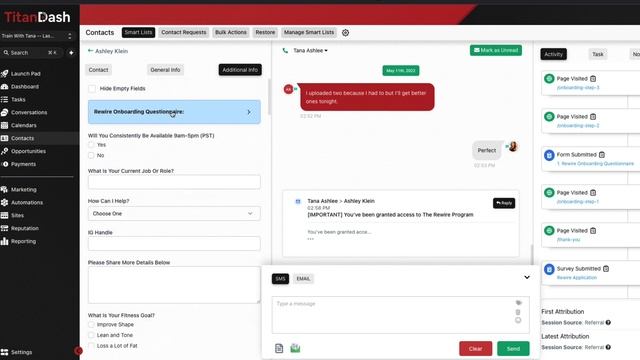Screen dimensions: 640x360
Task: Switch to Activity tab
Action: [553, 54]
